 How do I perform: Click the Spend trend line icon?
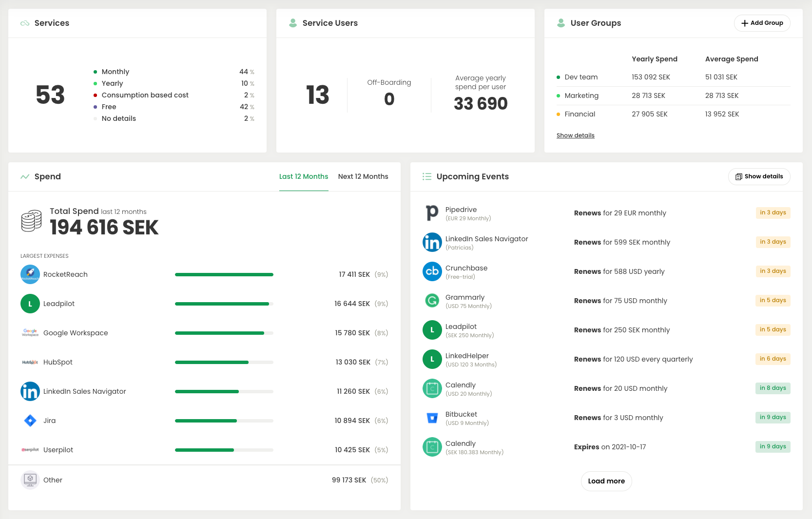point(25,177)
